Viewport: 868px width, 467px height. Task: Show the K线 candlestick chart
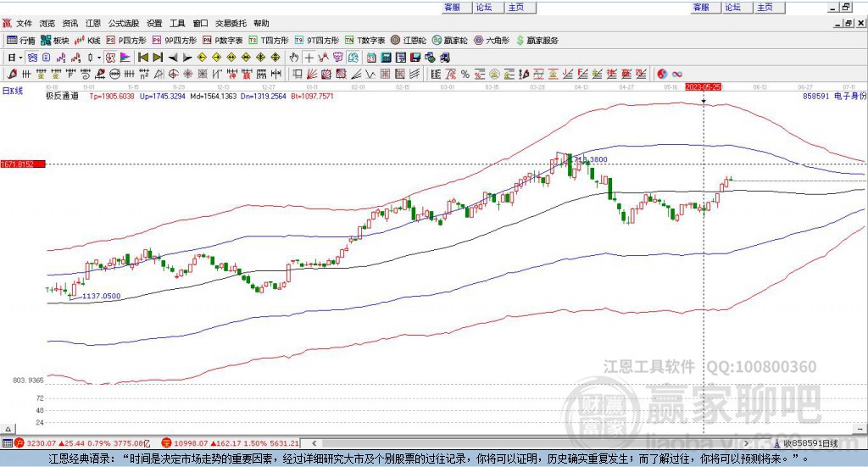(87, 41)
